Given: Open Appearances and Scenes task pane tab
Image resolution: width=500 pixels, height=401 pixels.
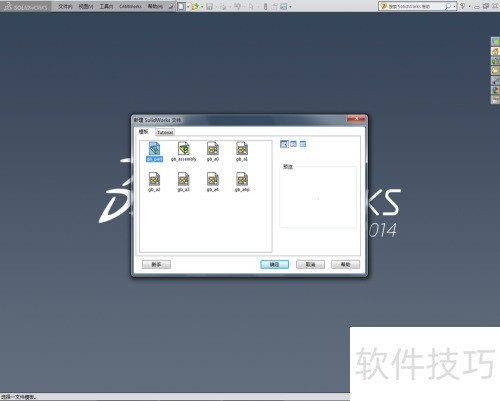Looking at the screenshot, I should pos(495,90).
